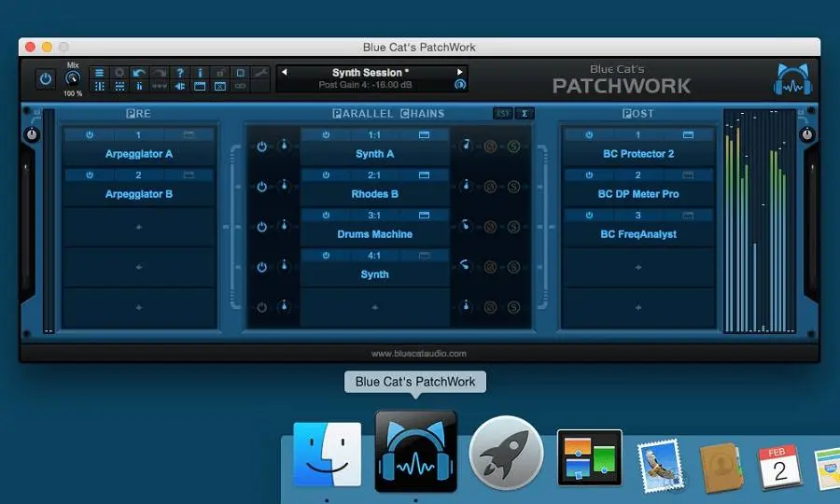This screenshot has width=840, height=504.
Task: Click the (S) button beside Parallel Chains
Action: tap(502, 114)
